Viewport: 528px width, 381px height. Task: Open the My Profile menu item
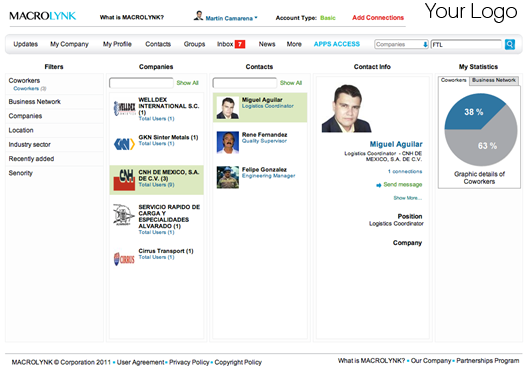[x=117, y=44]
